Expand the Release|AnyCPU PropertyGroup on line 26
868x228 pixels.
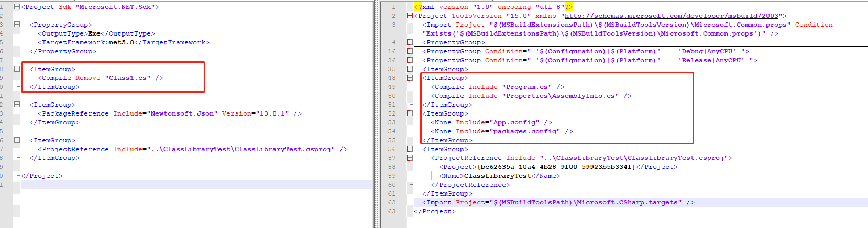tap(410, 60)
